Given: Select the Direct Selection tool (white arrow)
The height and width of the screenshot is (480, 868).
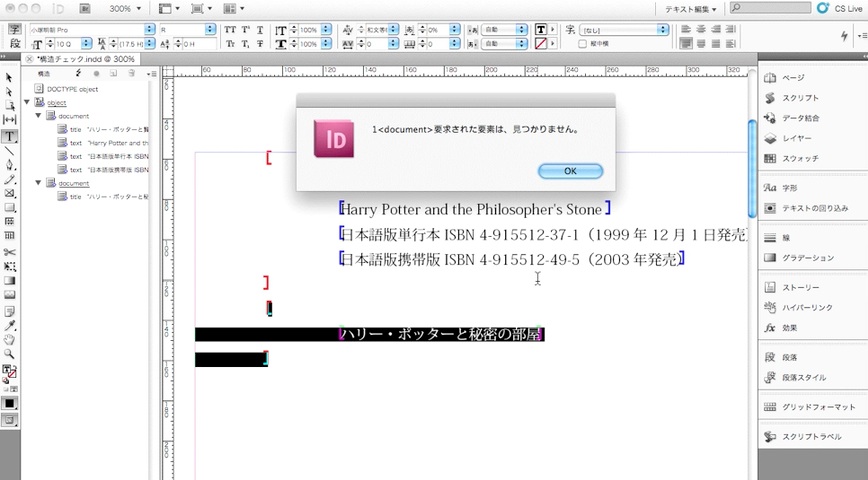Looking at the screenshot, I should [9, 91].
